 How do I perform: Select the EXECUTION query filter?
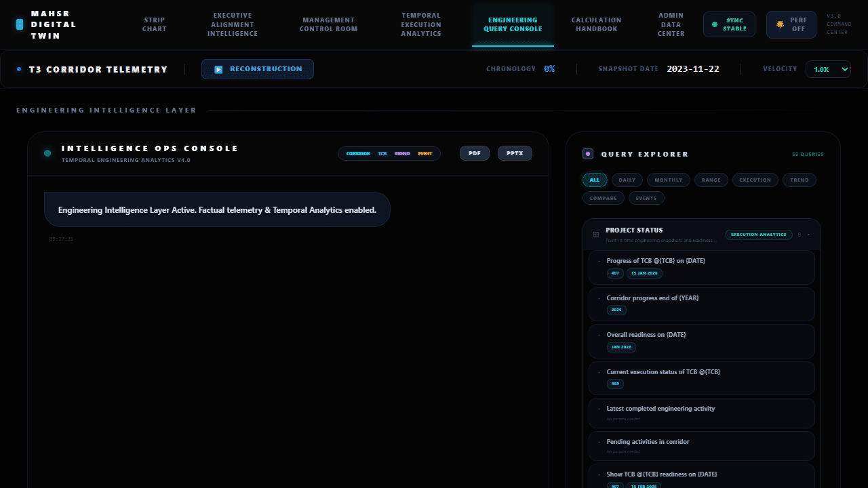(x=755, y=180)
